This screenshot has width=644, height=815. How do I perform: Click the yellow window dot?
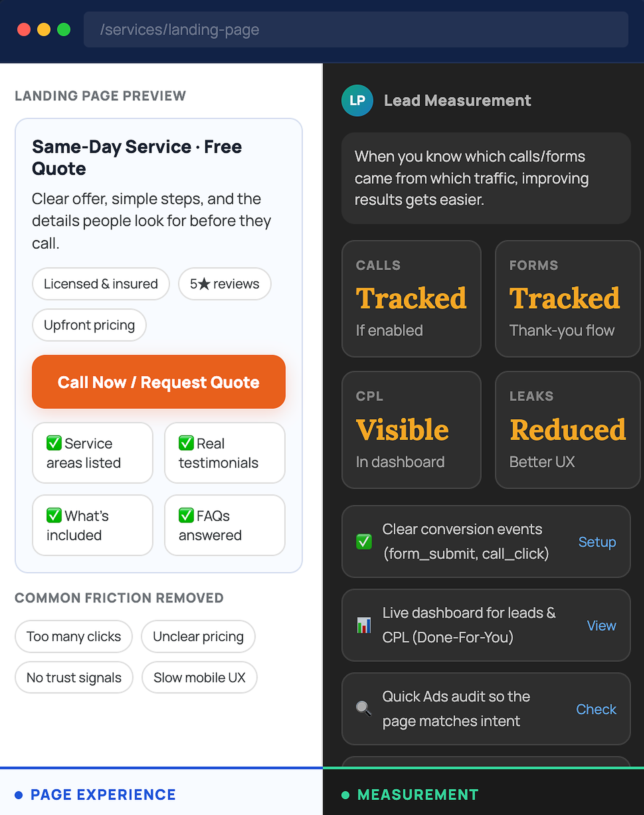[x=44, y=29]
